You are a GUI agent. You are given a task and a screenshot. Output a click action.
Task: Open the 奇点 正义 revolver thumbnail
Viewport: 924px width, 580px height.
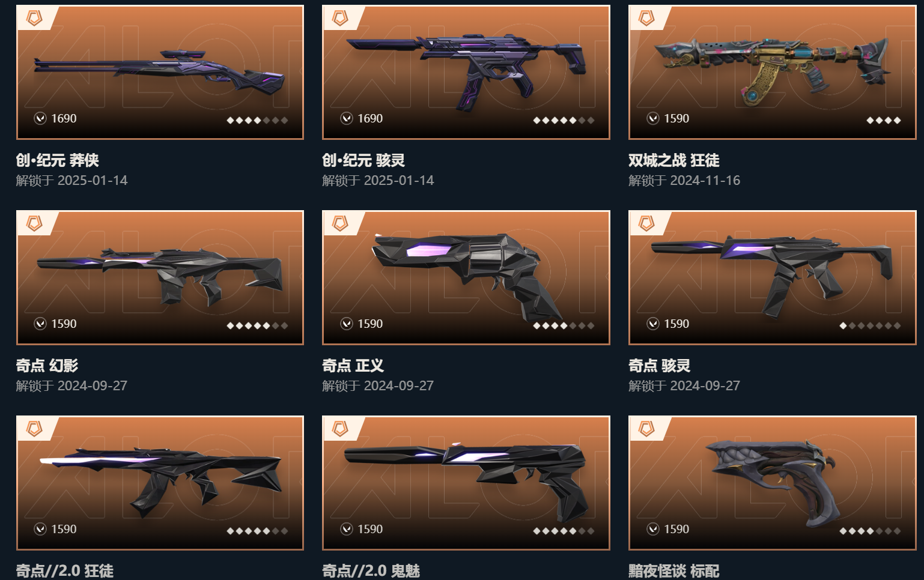point(466,277)
